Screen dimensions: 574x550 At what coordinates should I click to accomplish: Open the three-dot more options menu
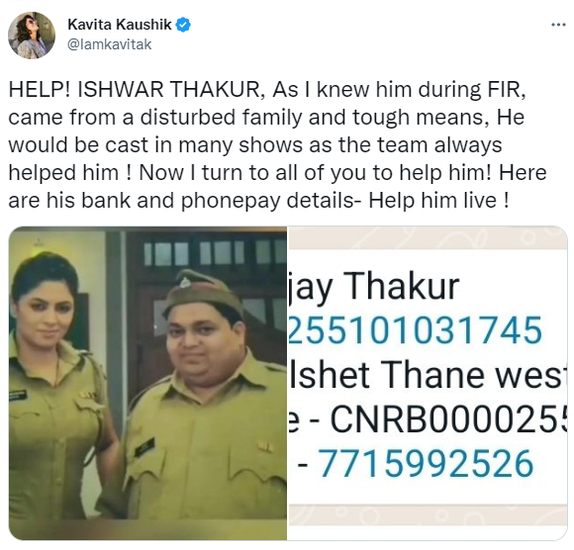click(x=558, y=25)
